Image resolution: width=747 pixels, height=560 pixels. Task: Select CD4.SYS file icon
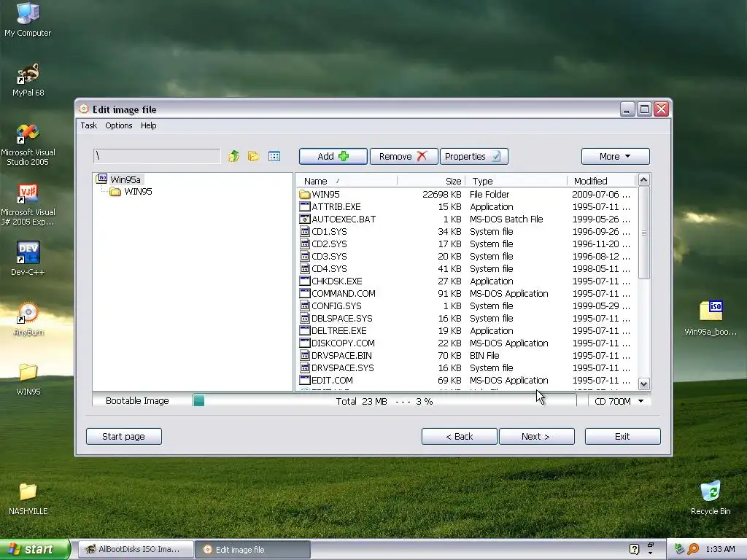305,268
